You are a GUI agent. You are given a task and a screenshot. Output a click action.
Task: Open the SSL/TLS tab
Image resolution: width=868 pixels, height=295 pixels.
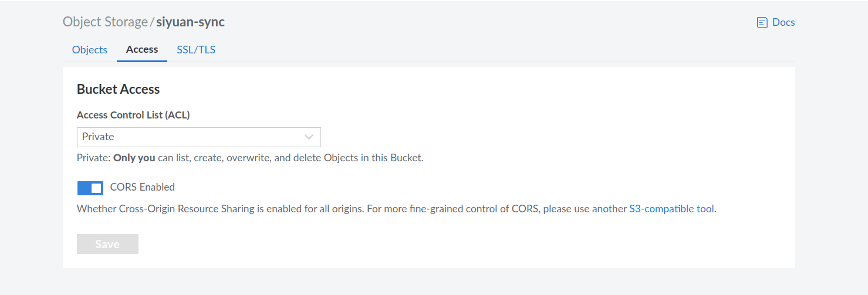196,50
